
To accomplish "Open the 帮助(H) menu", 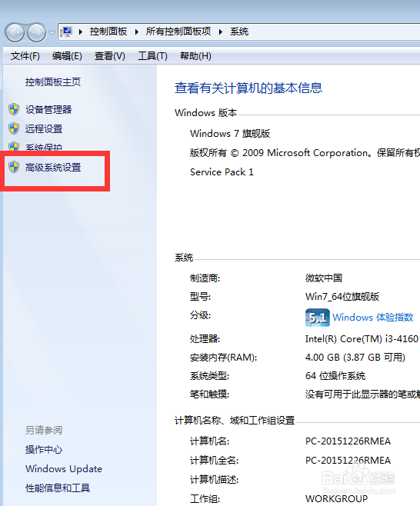I will pos(195,56).
